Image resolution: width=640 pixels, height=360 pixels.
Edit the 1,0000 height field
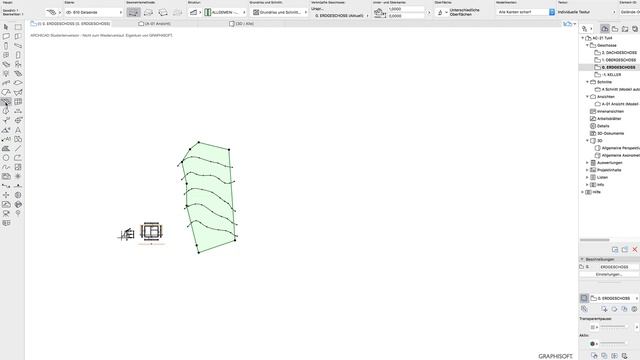coord(406,9)
